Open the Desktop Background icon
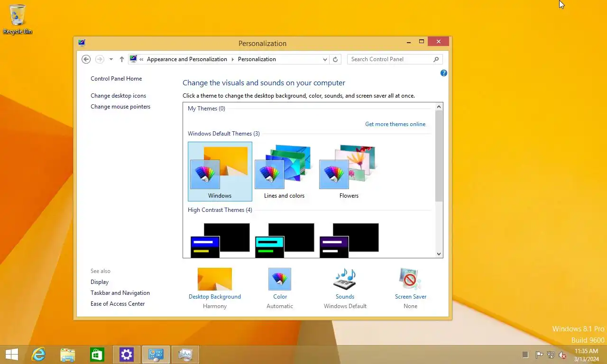 click(215, 279)
